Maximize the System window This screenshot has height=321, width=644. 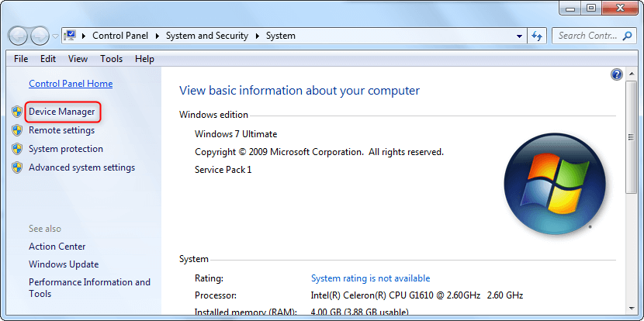590,8
